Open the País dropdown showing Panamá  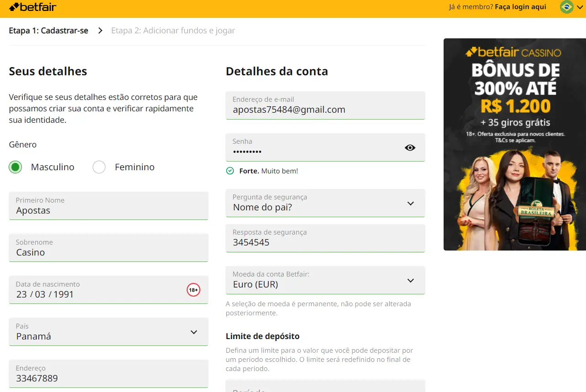pyautogui.click(x=109, y=332)
